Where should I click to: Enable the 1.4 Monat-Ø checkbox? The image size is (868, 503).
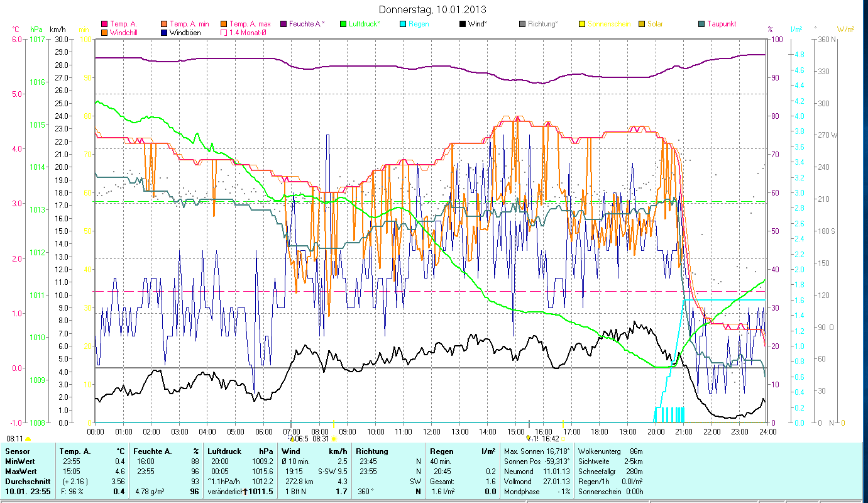coord(224,32)
